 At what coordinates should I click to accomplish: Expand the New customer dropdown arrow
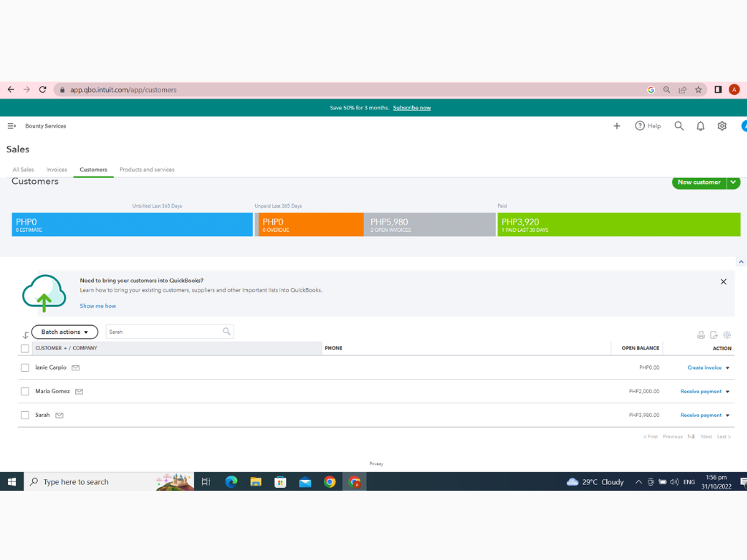click(733, 182)
